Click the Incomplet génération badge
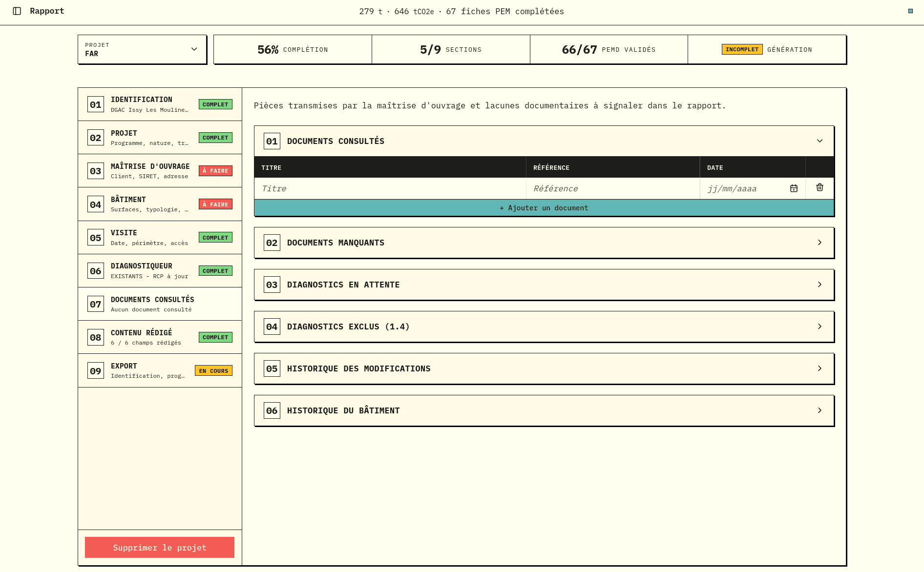 742,49
